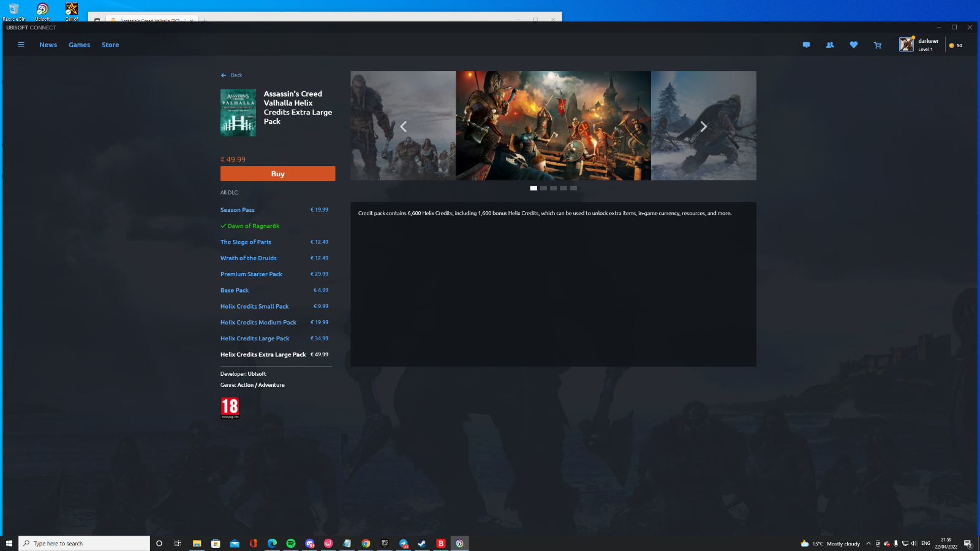The width and height of the screenshot is (980, 551).
Task: Click the Helix Credits pack cover image
Action: [x=238, y=113]
